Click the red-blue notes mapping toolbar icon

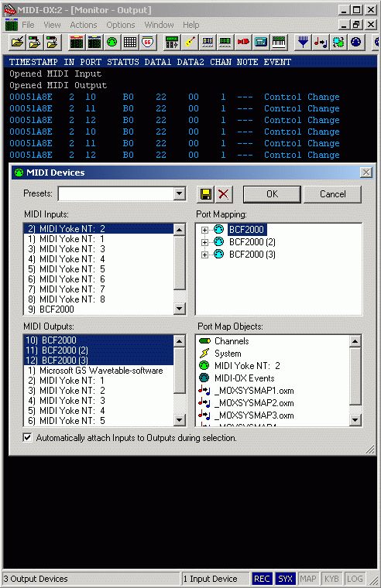pyautogui.click(x=321, y=42)
